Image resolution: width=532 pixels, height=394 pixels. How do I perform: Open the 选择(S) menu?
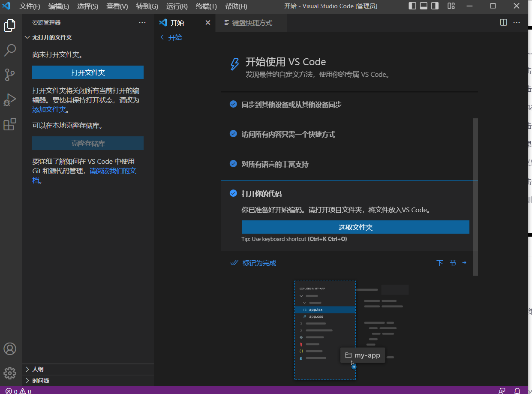(87, 6)
